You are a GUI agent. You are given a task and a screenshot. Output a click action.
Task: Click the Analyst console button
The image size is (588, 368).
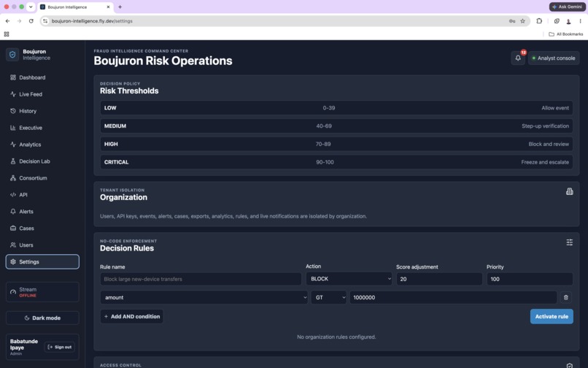[554, 58]
